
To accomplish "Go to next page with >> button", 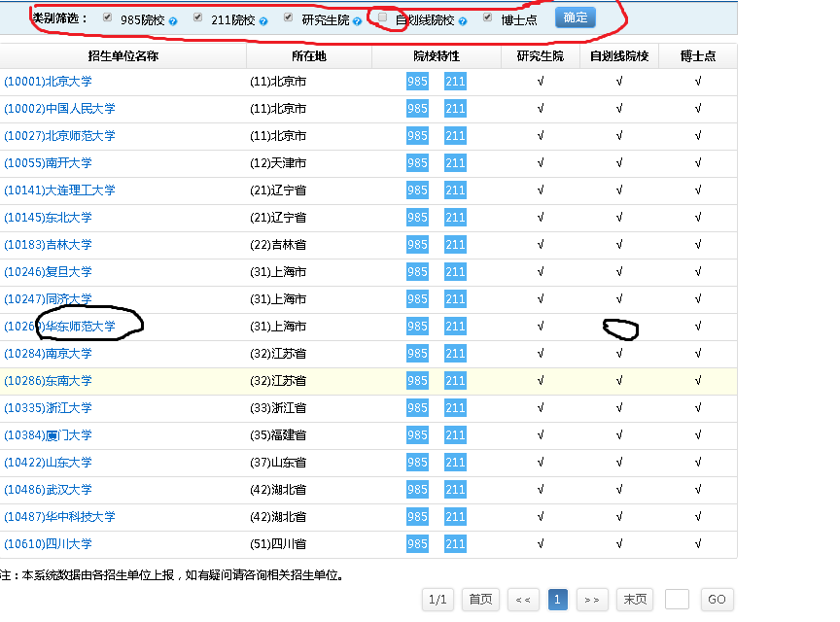I will pyautogui.click(x=592, y=600).
